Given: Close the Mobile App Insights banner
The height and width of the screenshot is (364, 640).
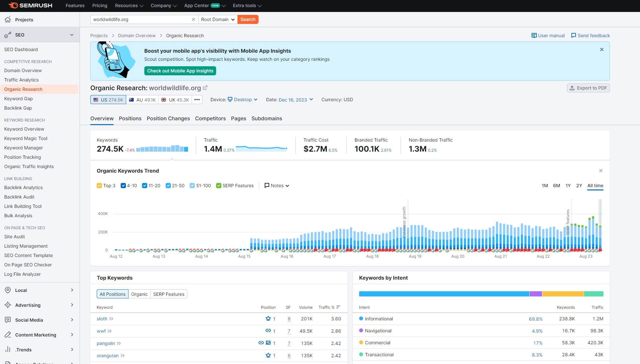Looking at the screenshot, I should click(601, 49).
